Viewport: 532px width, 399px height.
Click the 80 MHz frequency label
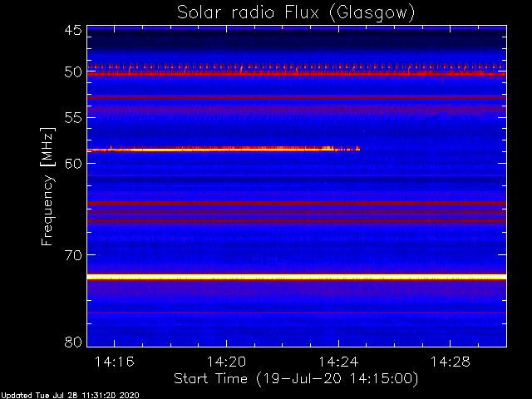click(x=73, y=342)
